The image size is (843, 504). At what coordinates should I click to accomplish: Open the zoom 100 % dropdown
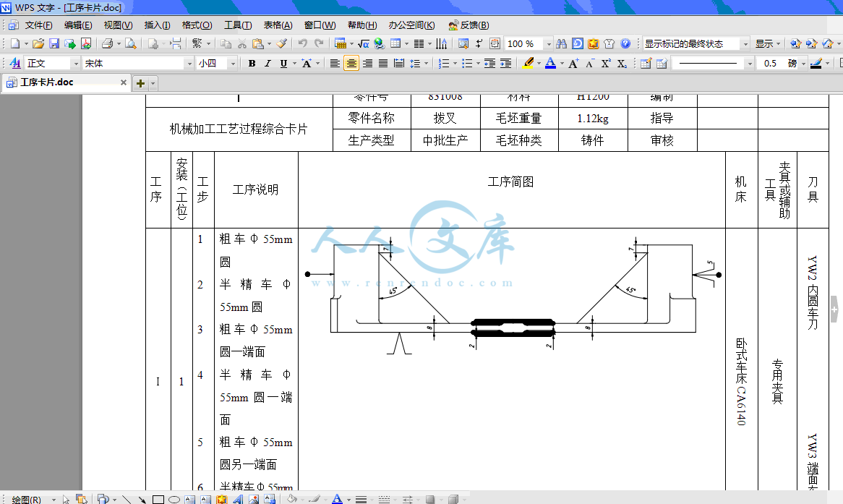[x=548, y=43]
